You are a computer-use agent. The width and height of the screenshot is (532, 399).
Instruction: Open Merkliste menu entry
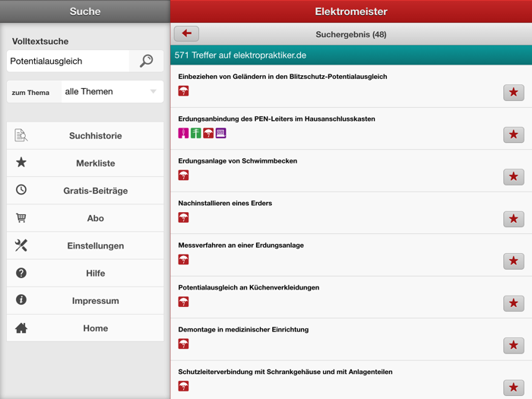click(x=85, y=163)
